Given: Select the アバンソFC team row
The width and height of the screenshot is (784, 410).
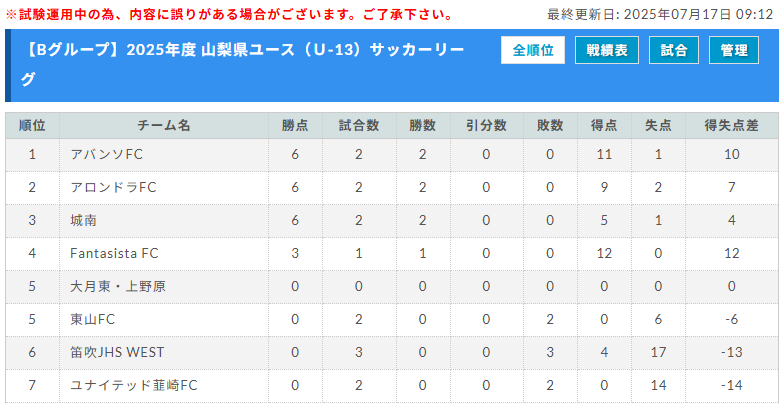Looking at the screenshot, I should [392, 154].
